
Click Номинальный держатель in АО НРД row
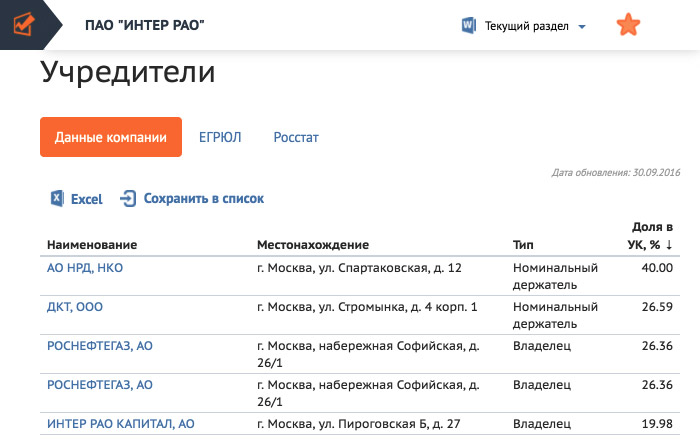555,276
